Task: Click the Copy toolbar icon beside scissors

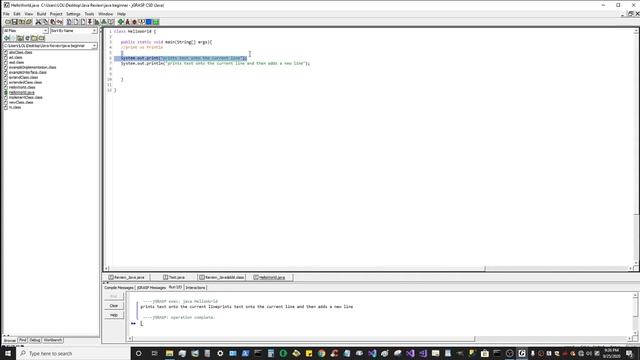Action: point(45,22)
